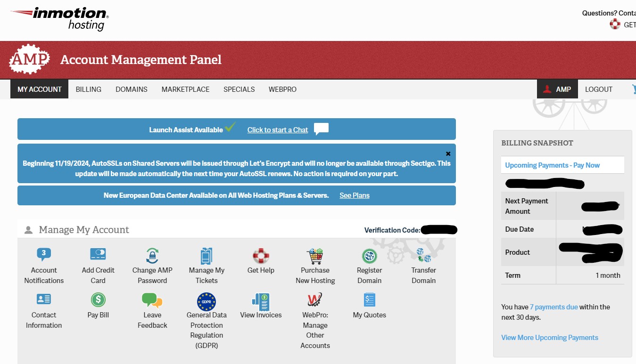The image size is (636, 364).
Task: Open View More Upcoming Payments link
Action: coord(549,338)
